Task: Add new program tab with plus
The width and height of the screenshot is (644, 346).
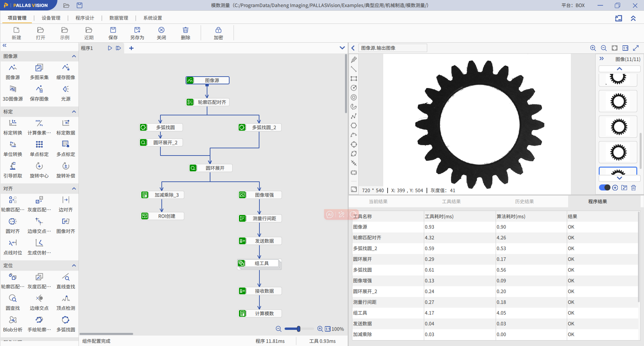Action: (x=131, y=48)
